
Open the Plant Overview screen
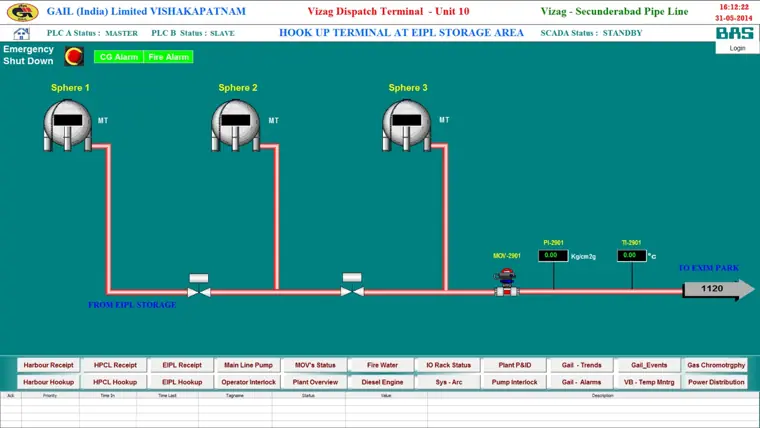click(315, 382)
